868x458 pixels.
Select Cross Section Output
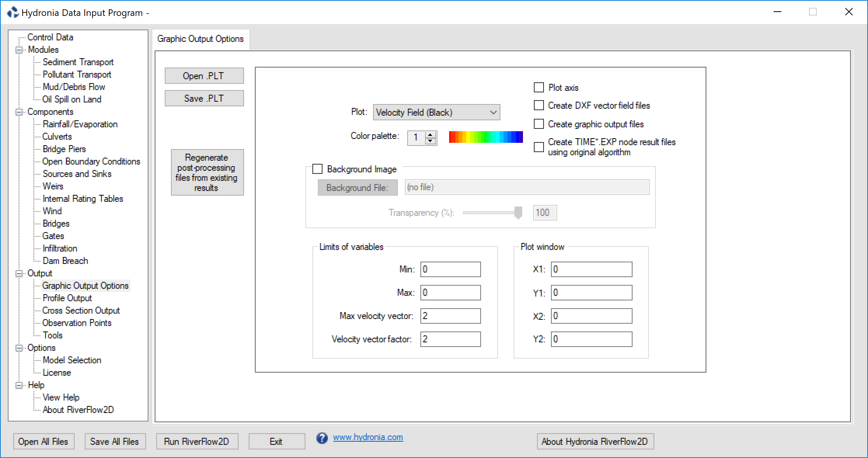click(x=81, y=311)
